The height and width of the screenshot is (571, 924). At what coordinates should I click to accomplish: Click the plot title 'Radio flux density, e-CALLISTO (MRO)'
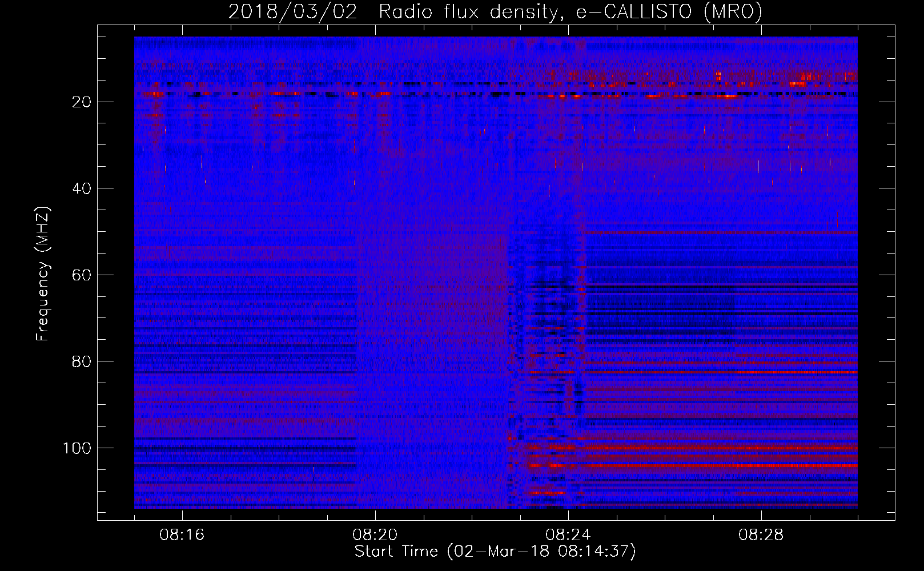[x=571, y=12]
